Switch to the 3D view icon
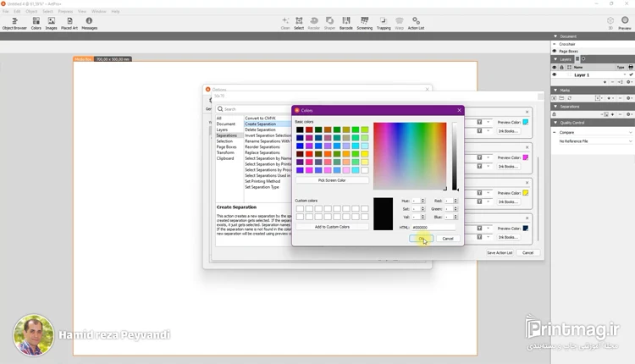This screenshot has height=364, width=635. (x=610, y=23)
